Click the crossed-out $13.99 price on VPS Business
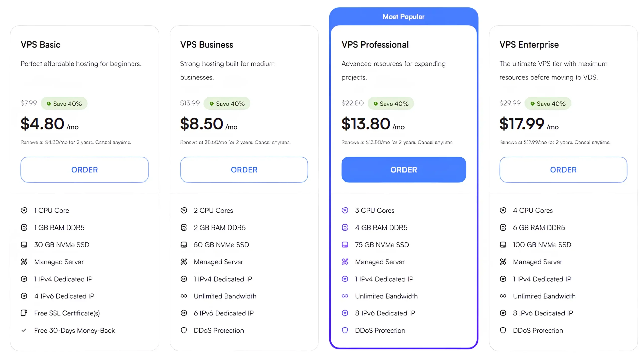Screen dimensions: 644x361 [190, 103]
